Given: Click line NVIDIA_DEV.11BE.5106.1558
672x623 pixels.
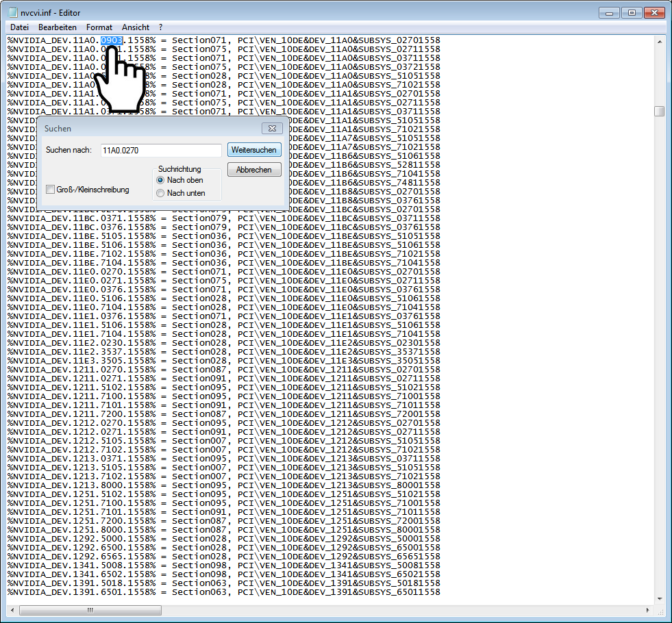Looking at the screenshot, I should [224, 245].
